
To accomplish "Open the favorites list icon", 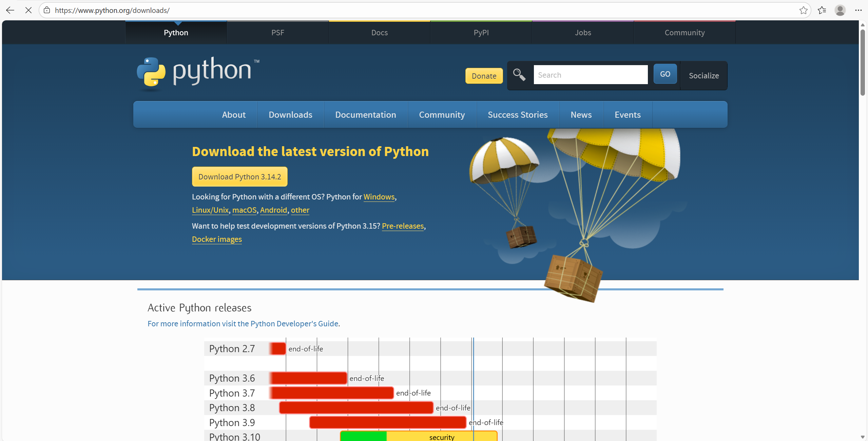I will point(822,10).
